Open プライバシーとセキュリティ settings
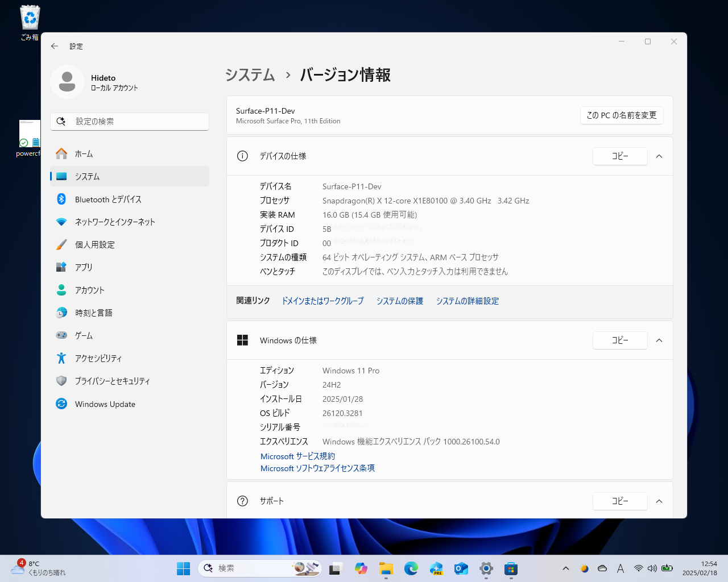 pyautogui.click(x=111, y=381)
